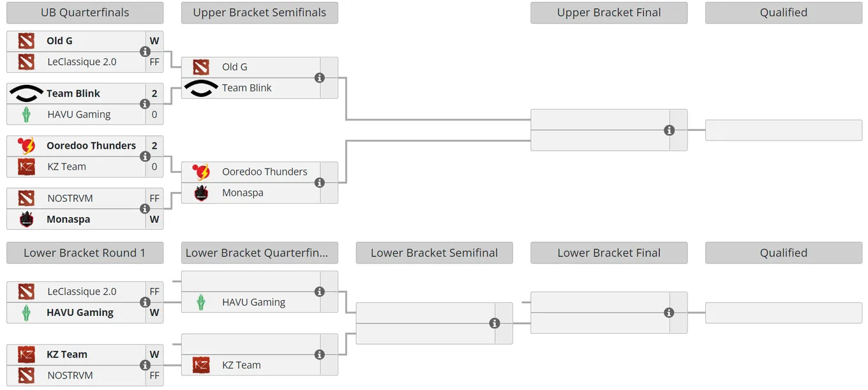
Task: Open info for Lower Bracket Semifinal match
Action: point(495,324)
